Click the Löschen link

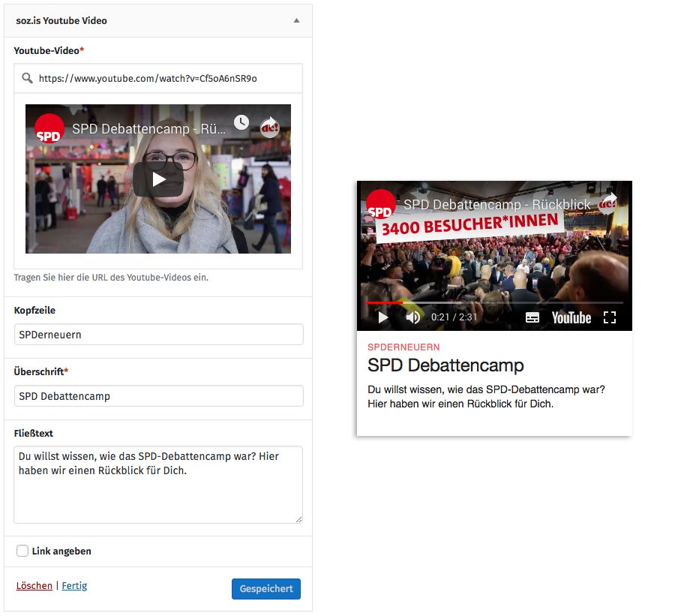click(34, 586)
